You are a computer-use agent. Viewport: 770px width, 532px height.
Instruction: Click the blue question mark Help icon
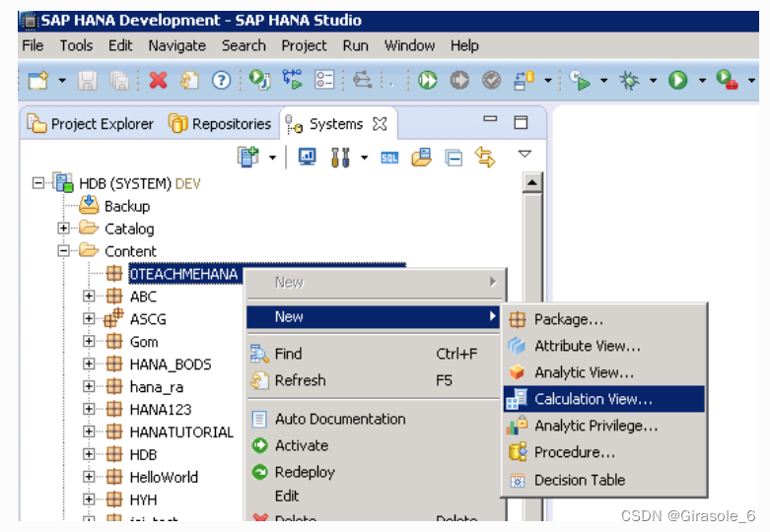point(221,80)
